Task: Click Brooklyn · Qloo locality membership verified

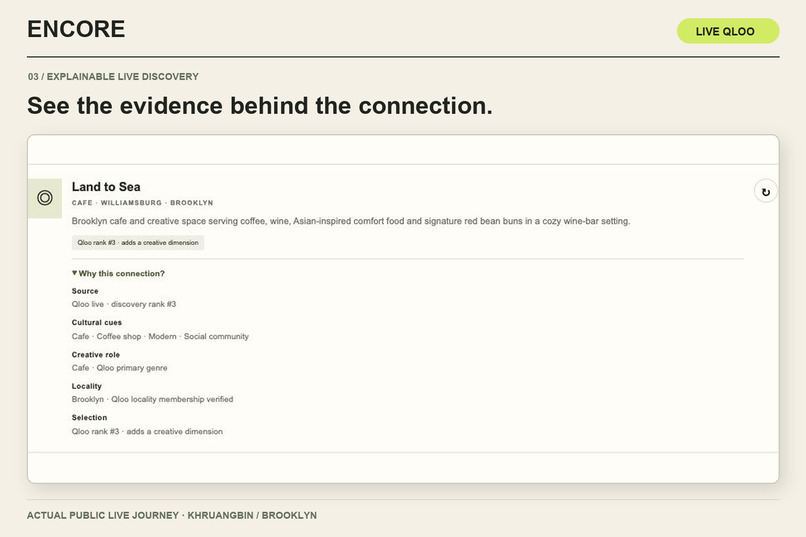Action: (x=152, y=399)
